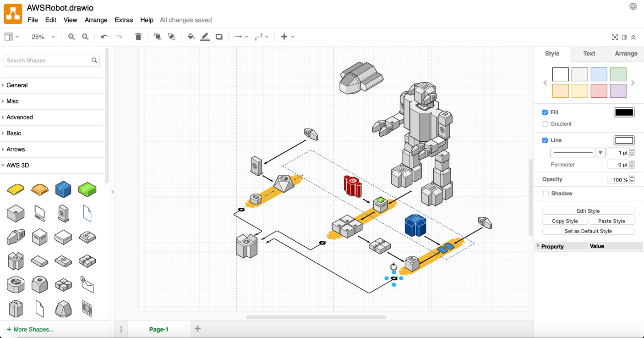This screenshot has width=644, height=338.
Task: Open the insert plus dropdown
Action: 287,37
